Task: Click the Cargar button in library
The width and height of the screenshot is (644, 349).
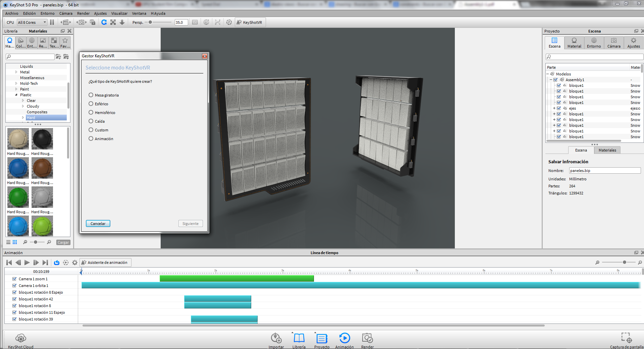Action: [63, 242]
